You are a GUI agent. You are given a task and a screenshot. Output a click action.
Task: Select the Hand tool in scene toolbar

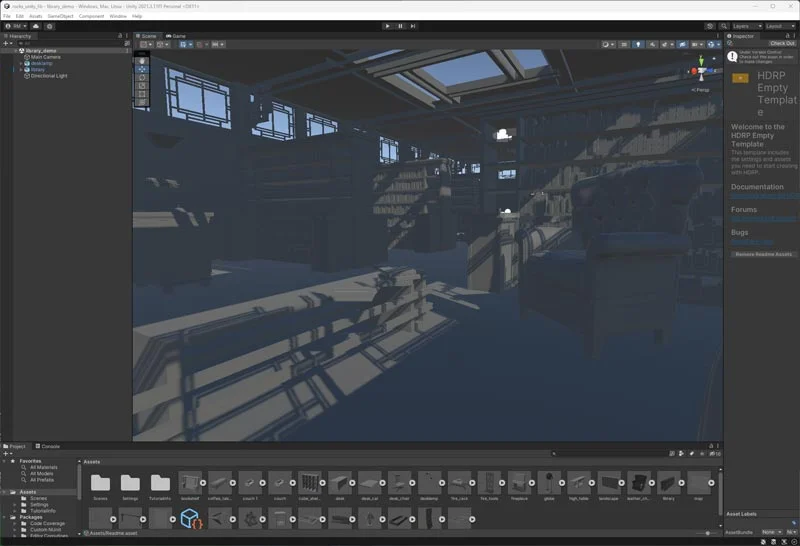coord(142,60)
